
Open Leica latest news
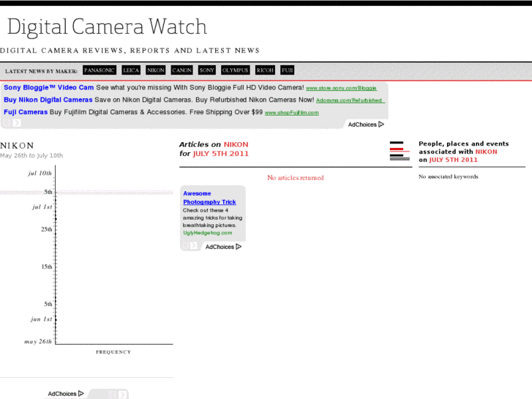[x=131, y=70]
